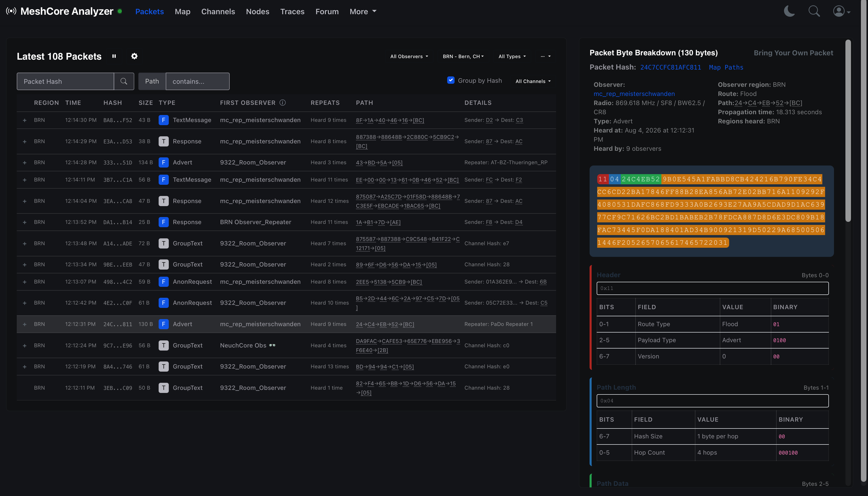Screen dimensions: 868x496
Task: Click the F badge on the 12:14:30 PM TextMessage row
Action: (163, 120)
